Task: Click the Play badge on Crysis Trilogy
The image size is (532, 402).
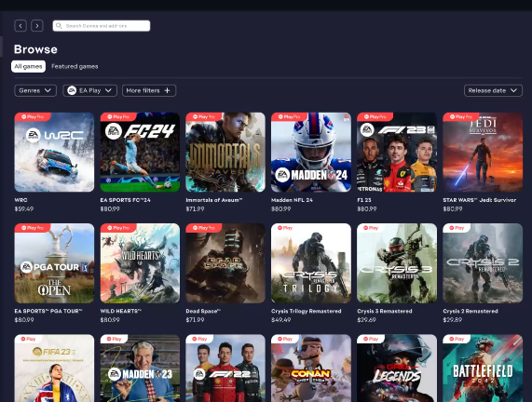Action: 285,228
